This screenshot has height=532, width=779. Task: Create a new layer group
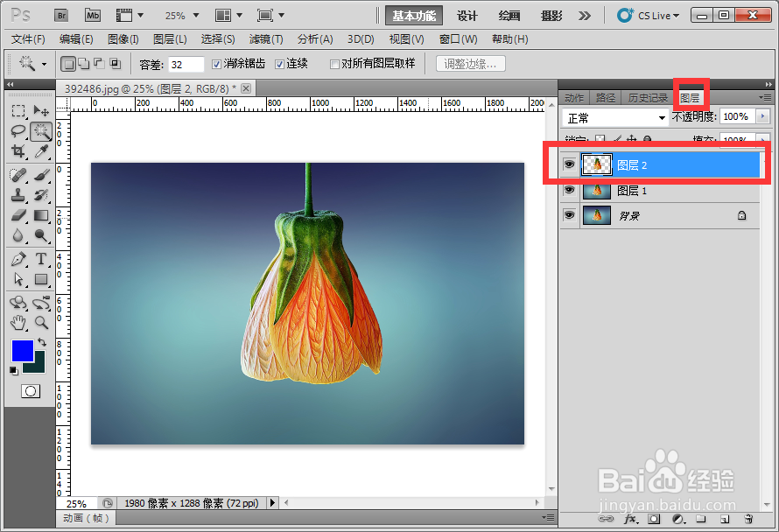click(700, 519)
